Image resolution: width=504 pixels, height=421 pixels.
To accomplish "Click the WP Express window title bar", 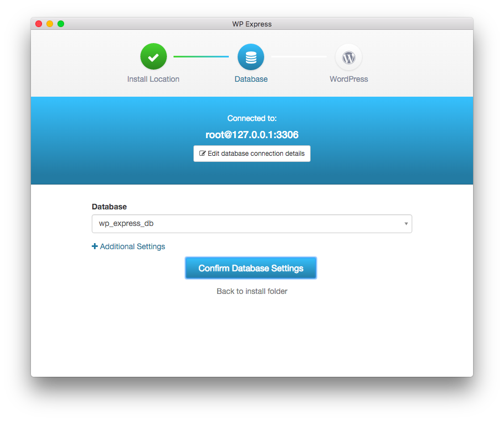I will (252, 24).
